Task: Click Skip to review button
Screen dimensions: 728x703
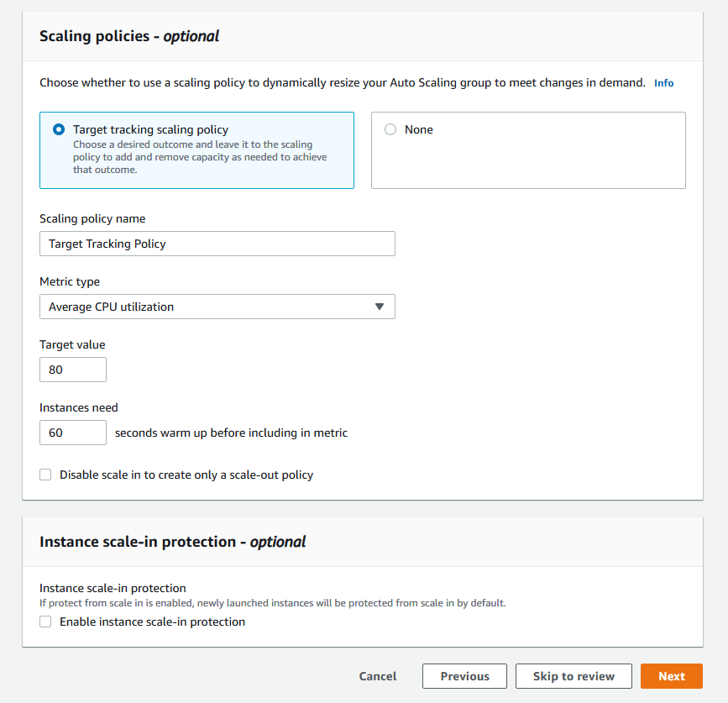Action: tap(573, 676)
